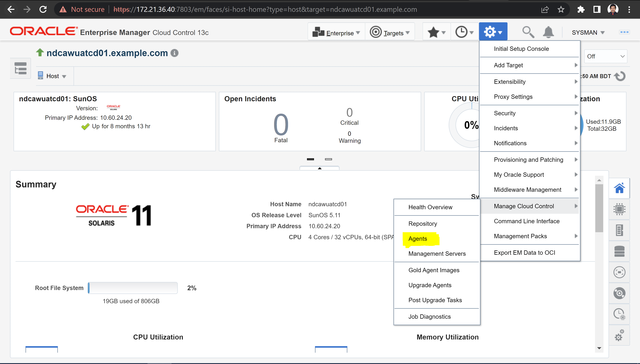Refresh page data with the circular arrow
Viewport: 640px width, 364px height.
(620, 76)
